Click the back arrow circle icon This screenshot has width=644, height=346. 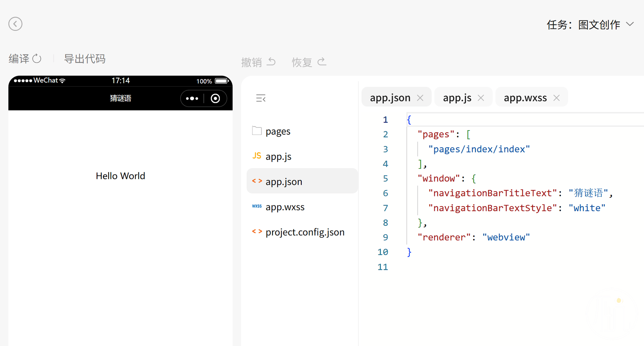[15, 24]
